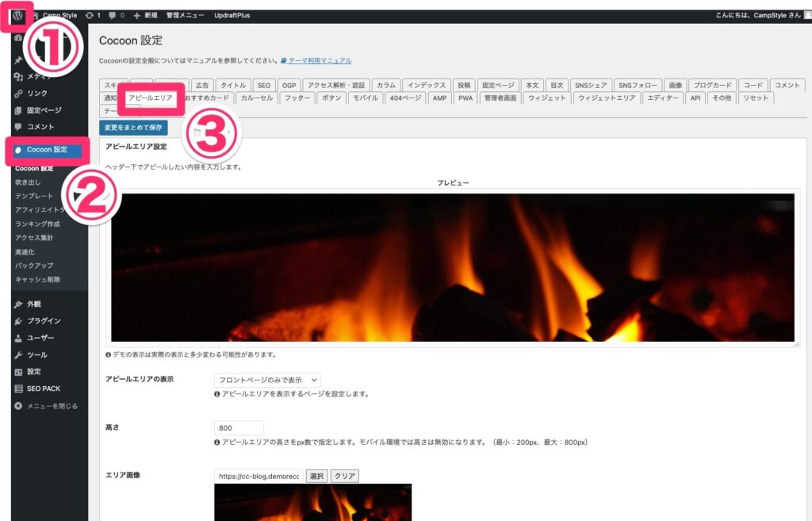Switch to the おすすめカード tab
The width and height of the screenshot is (812, 521).
pyautogui.click(x=207, y=98)
